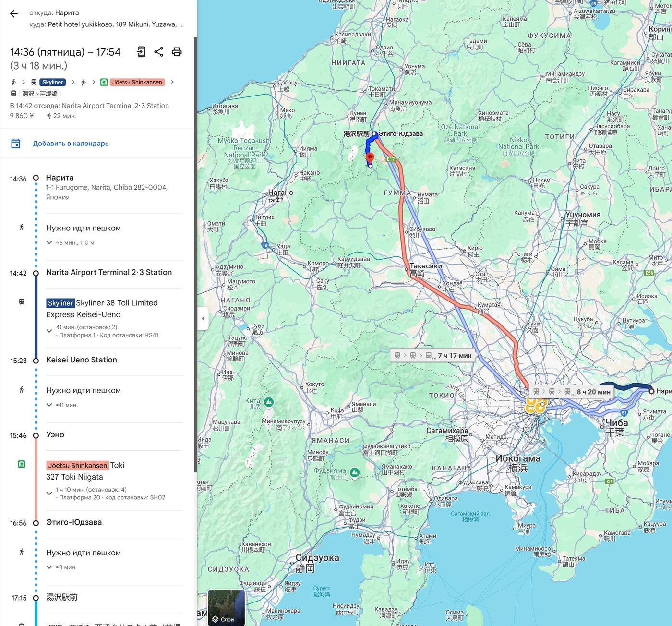Expand Skyliner 41 min stops list
The image size is (672, 626).
[x=49, y=331]
